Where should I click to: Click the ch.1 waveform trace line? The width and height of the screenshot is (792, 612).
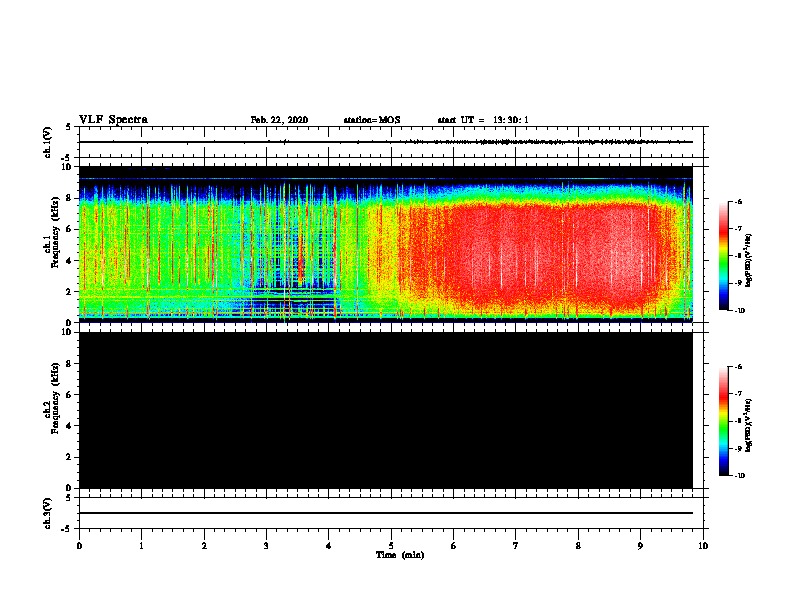[x=386, y=142]
